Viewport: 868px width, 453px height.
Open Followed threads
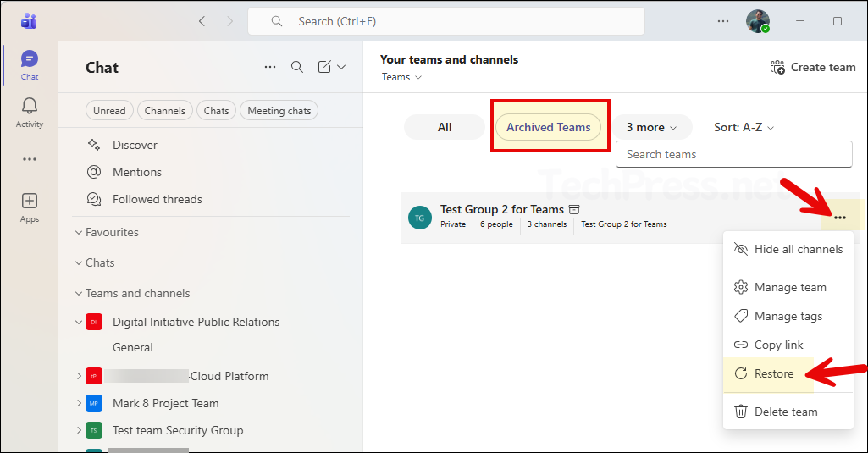coord(158,199)
